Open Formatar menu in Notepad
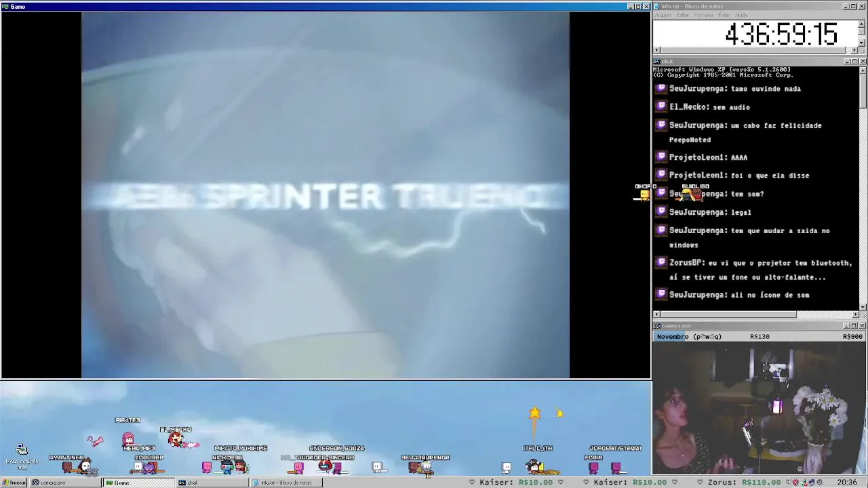Viewport: 868px width, 488px height. click(704, 15)
